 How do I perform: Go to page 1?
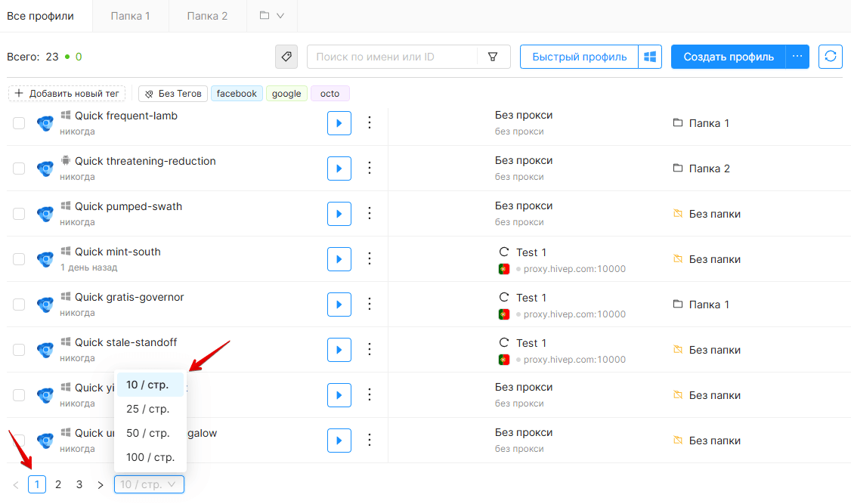[37, 484]
